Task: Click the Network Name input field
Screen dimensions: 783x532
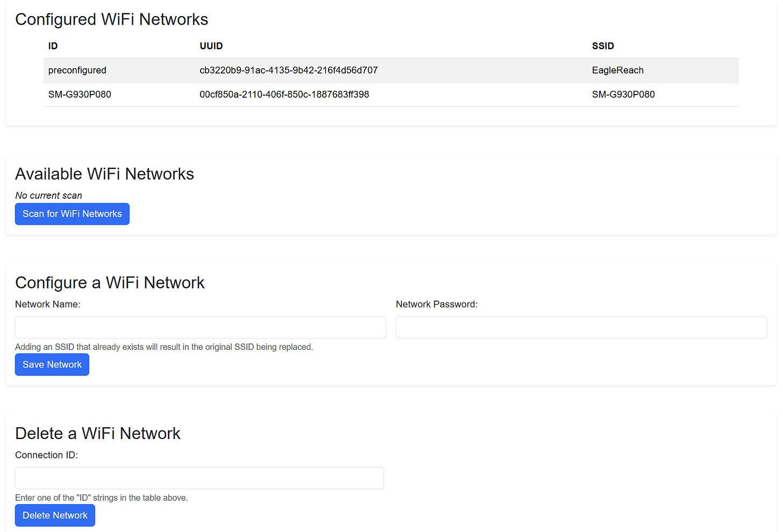Action: [x=200, y=327]
